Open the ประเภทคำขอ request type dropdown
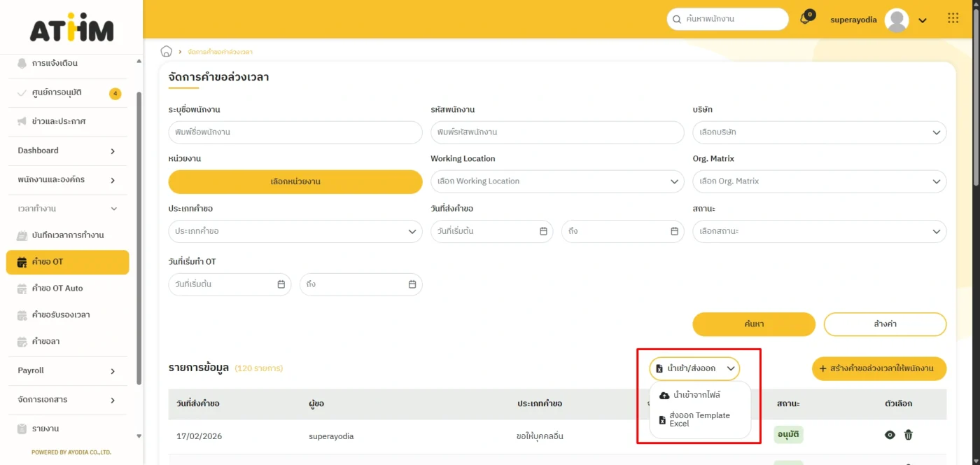The width and height of the screenshot is (980, 465). pos(295,231)
